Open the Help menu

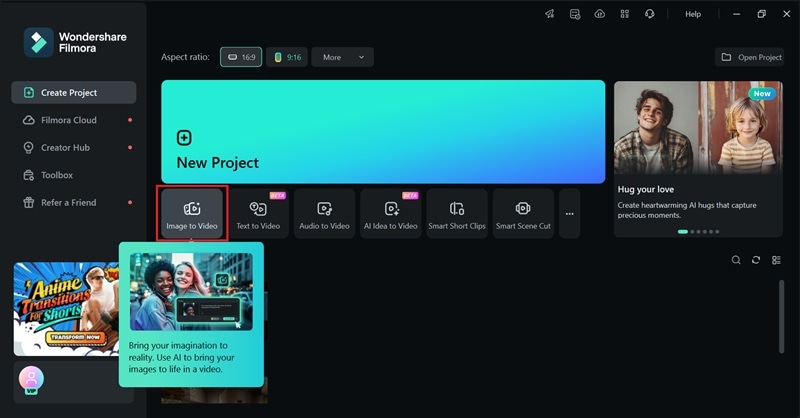693,14
